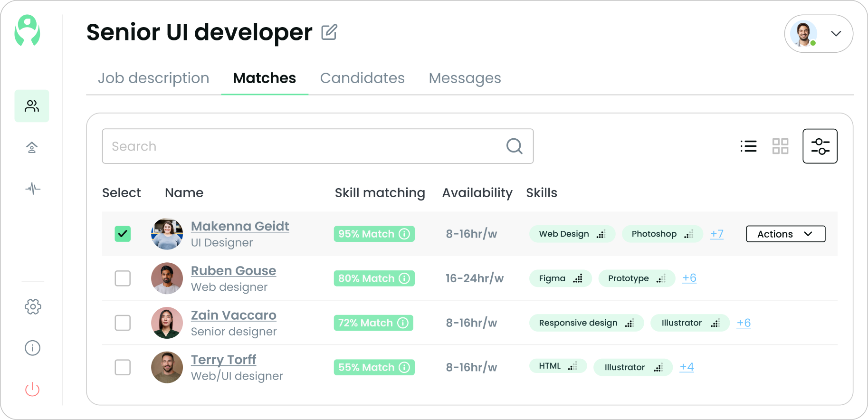Click the level icon on HTML skill

coord(572,366)
